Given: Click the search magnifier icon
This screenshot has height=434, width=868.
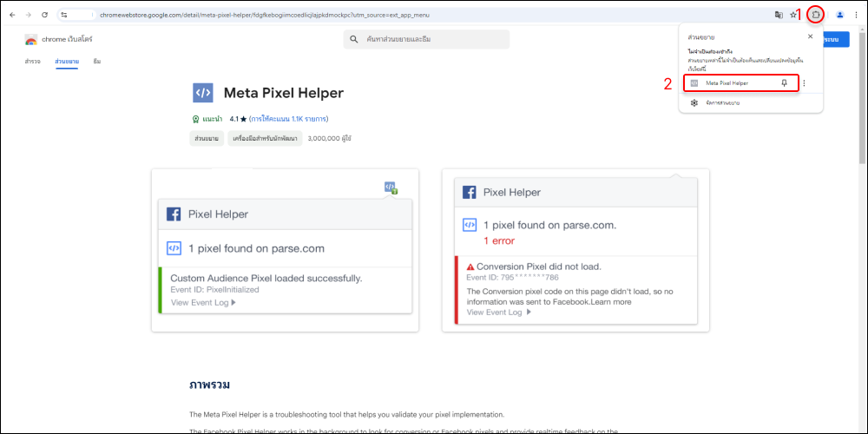Looking at the screenshot, I should coord(354,39).
